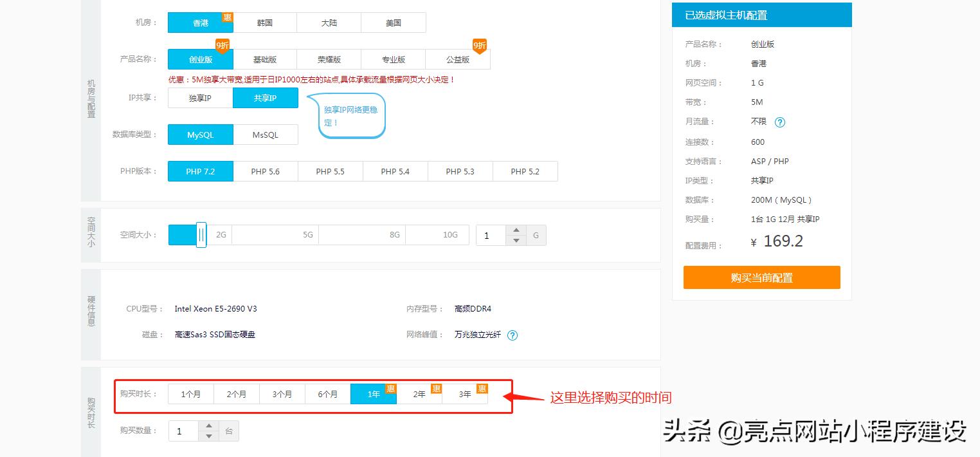980x457 pixels.
Task: Decrease 购买数量 with the down arrow
Action: point(209,436)
